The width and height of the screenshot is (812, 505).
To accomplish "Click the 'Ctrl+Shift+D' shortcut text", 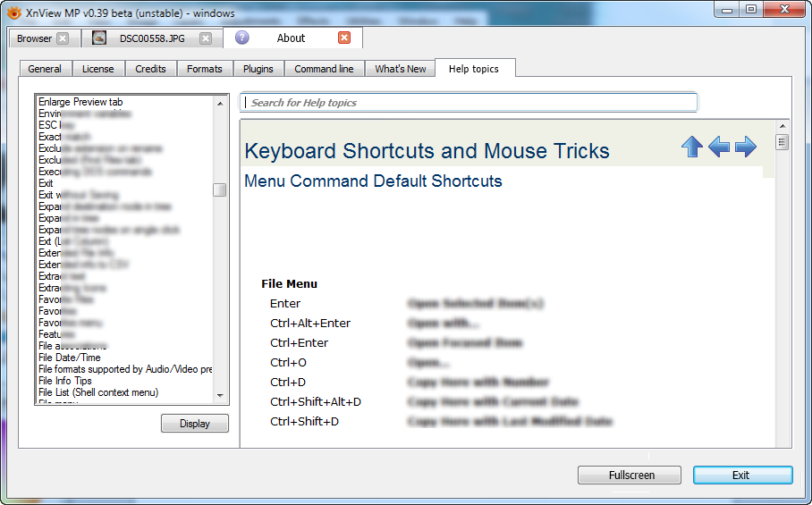I will point(304,422).
